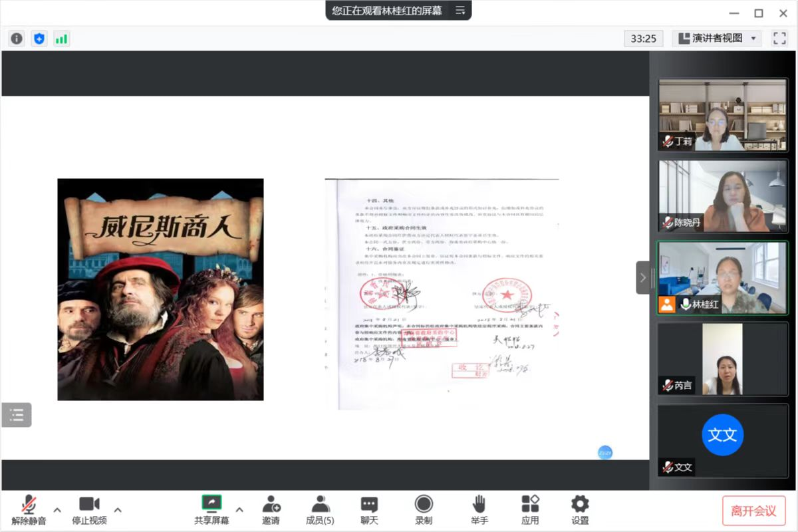798x532 pixels.
Task: Click the green mic icon beside 林桂红
Action: [x=685, y=304]
